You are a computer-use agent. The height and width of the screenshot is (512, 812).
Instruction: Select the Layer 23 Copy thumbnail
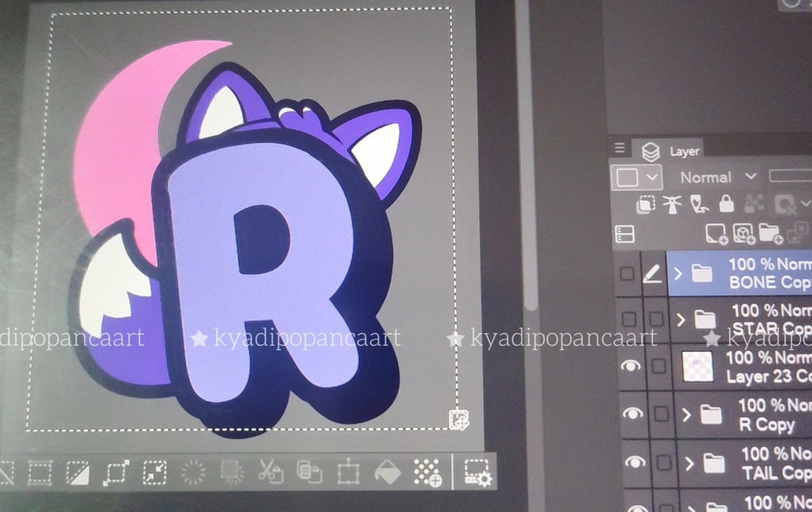coord(697,366)
